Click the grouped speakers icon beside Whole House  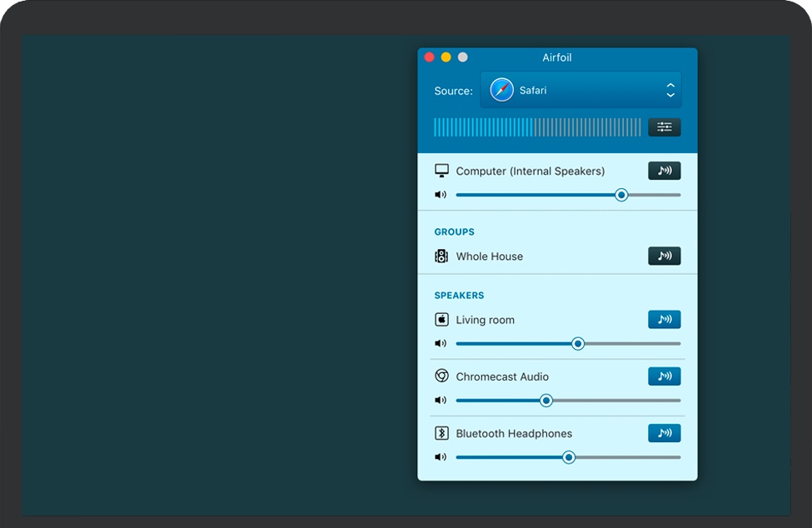tap(441, 256)
